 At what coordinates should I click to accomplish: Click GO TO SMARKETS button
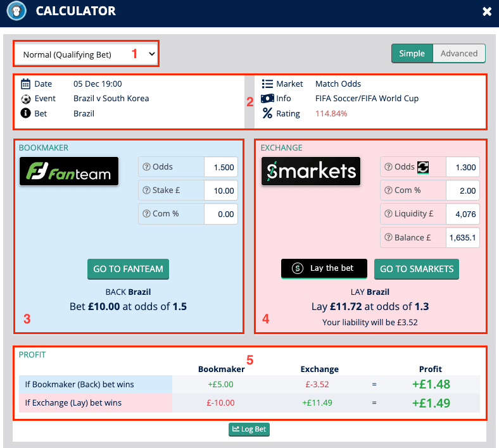[x=417, y=269]
